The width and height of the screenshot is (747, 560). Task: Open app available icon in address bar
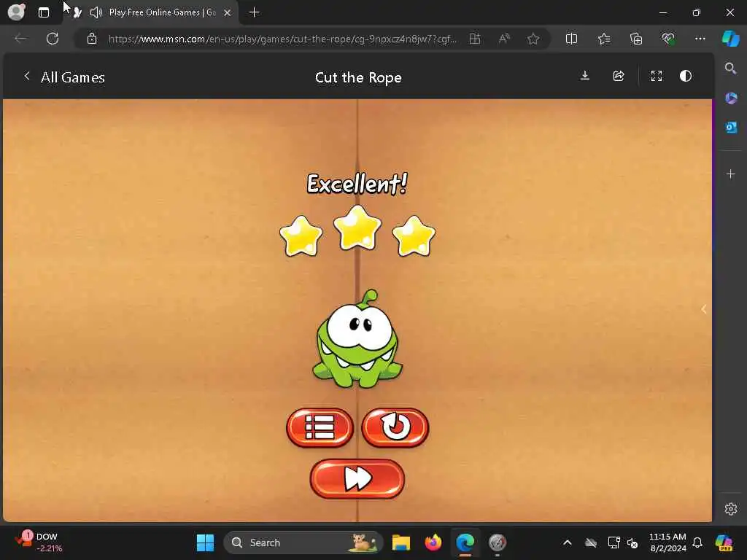click(474, 39)
